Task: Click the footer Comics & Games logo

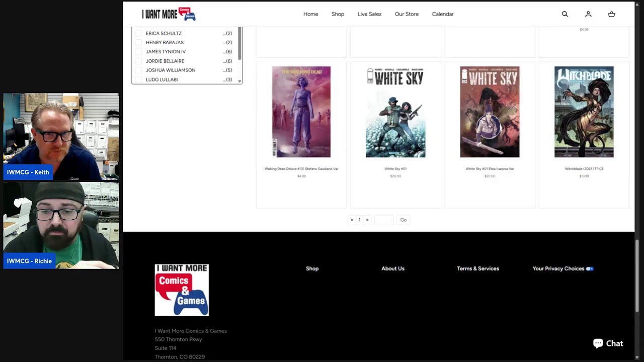Action: click(x=182, y=290)
